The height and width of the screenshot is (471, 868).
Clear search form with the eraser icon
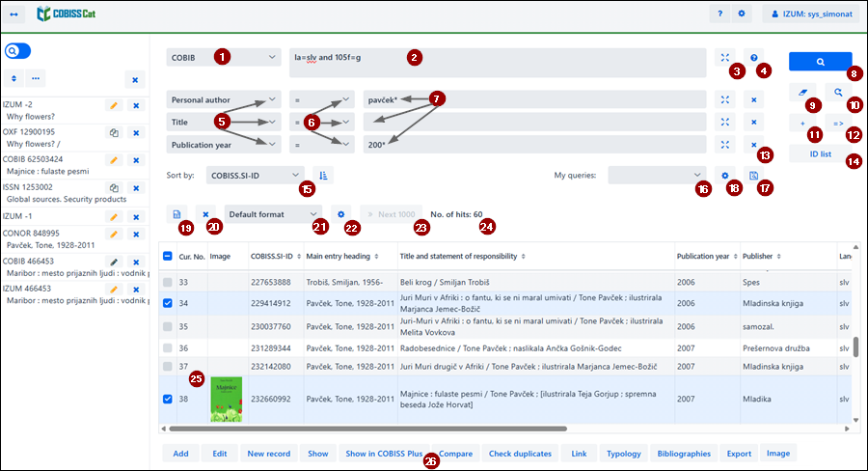pos(802,93)
